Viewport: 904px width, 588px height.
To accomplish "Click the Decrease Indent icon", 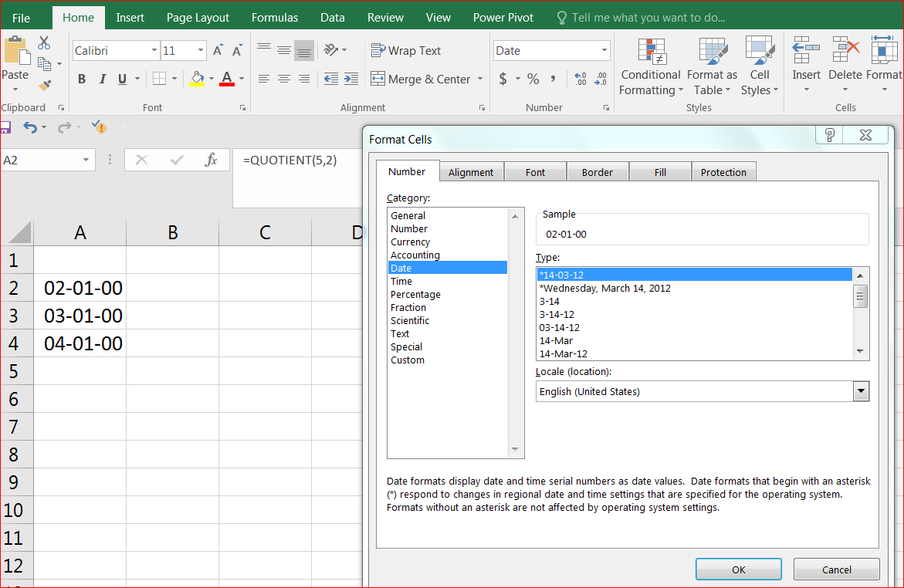I will coord(331,79).
